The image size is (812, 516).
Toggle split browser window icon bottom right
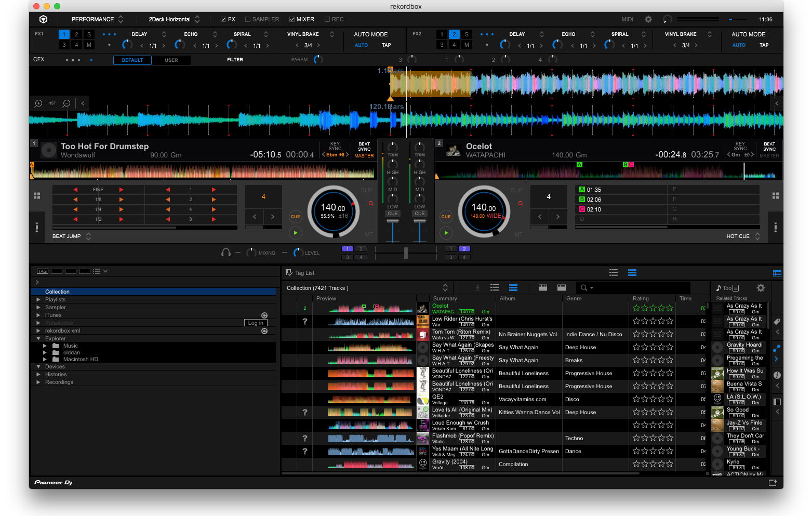773,483
